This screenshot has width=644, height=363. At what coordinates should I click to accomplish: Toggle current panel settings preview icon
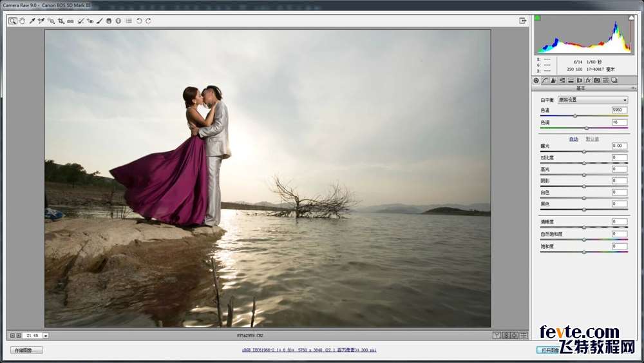524,335
